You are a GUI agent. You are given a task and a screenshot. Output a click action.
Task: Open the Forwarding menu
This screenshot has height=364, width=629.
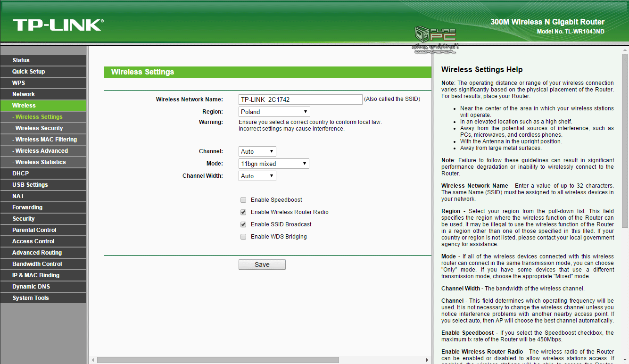(x=43, y=207)
